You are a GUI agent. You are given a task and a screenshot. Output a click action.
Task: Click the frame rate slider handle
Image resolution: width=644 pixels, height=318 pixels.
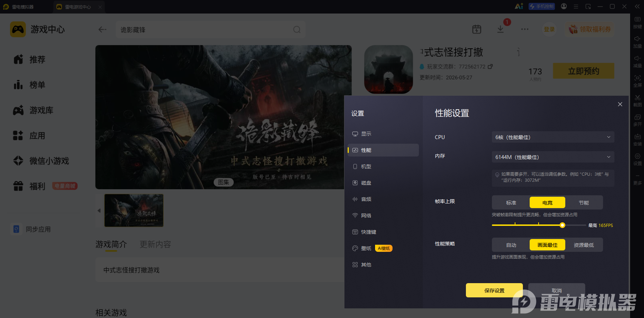point(562,225)
